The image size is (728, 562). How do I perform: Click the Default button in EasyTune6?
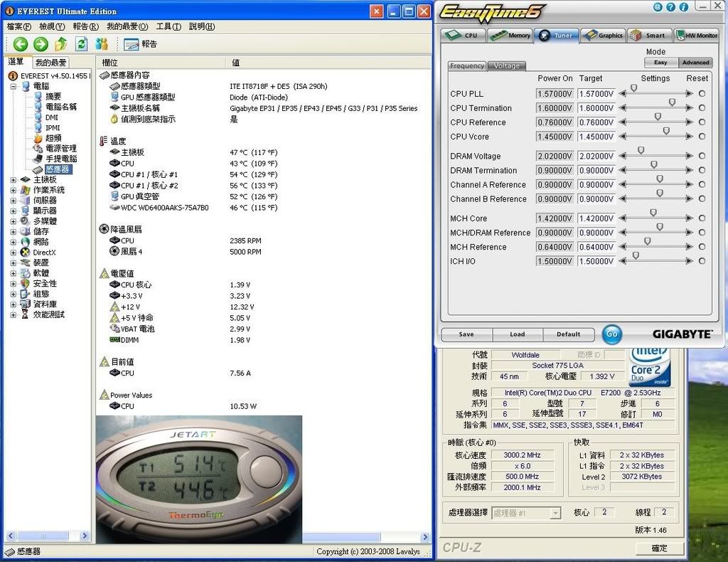568,334
